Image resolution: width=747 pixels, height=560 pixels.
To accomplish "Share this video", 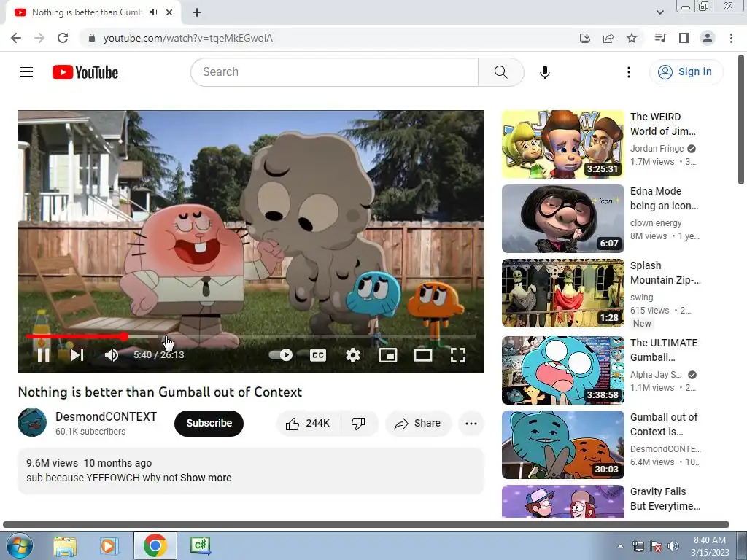I will 418,424.
